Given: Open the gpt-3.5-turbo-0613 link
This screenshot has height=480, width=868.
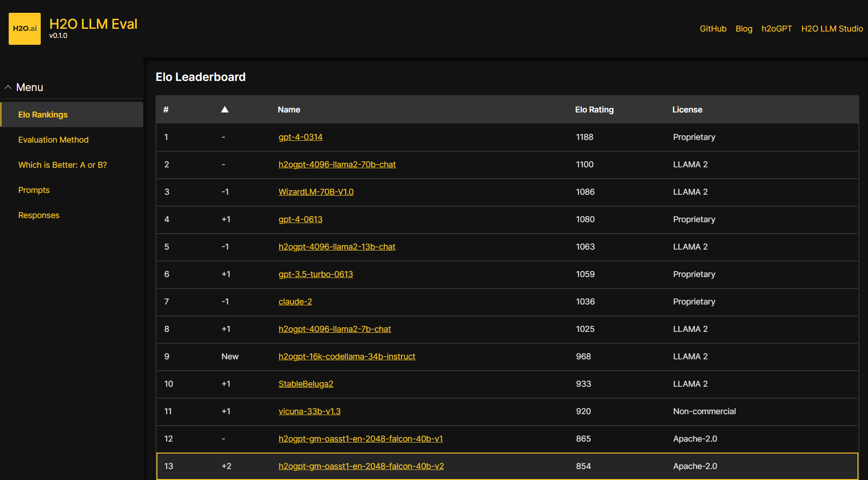Looking at the screenshot, I should point(316,274).
